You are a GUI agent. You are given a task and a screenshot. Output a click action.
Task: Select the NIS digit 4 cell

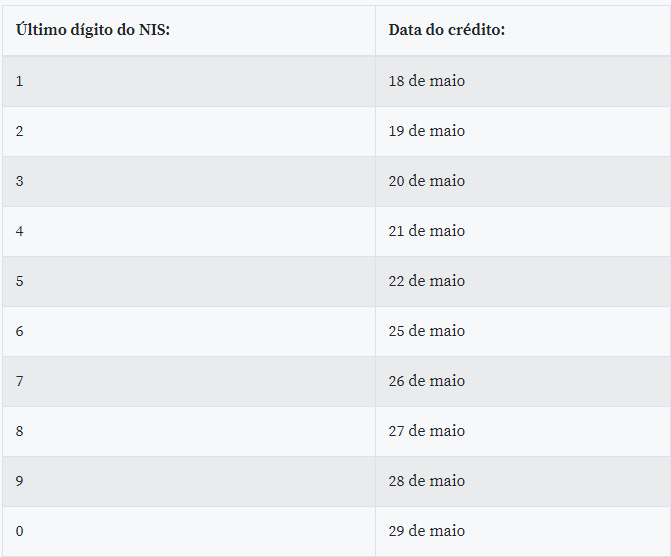[x=20, y=231]
